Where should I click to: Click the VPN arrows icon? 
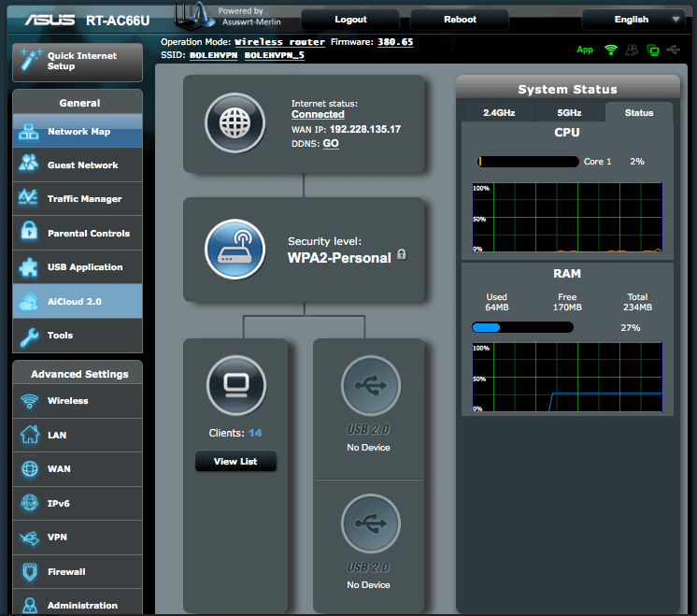(x=29, y=537)
